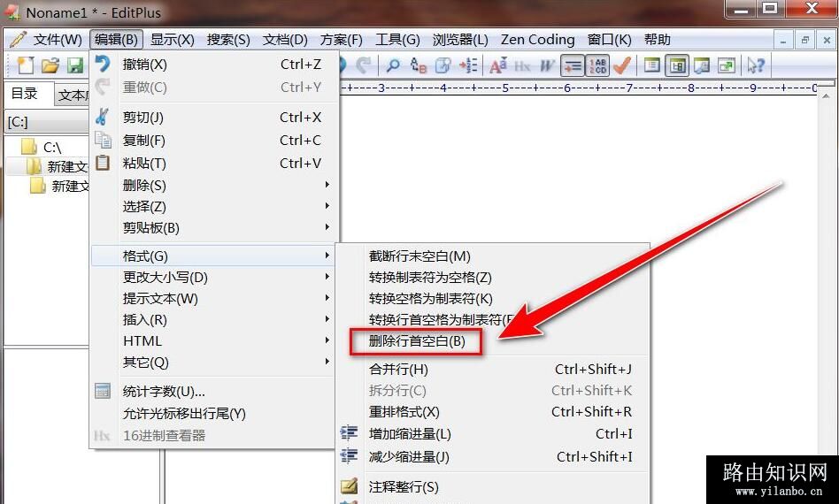
Task: Click the grayed 重做(C) entry
Action: pos(215,87)
